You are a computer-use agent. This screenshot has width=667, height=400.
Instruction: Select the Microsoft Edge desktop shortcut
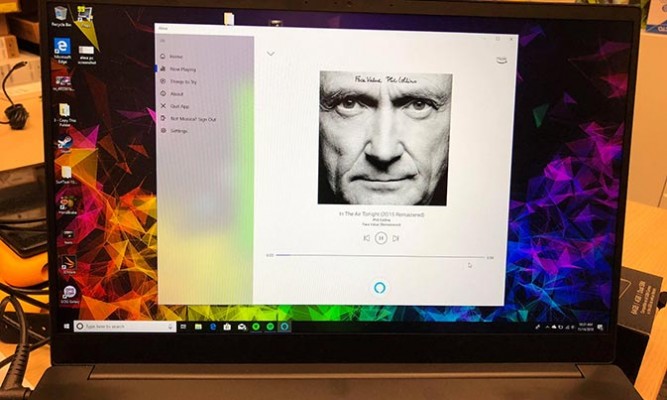click(x=62, y=50)
